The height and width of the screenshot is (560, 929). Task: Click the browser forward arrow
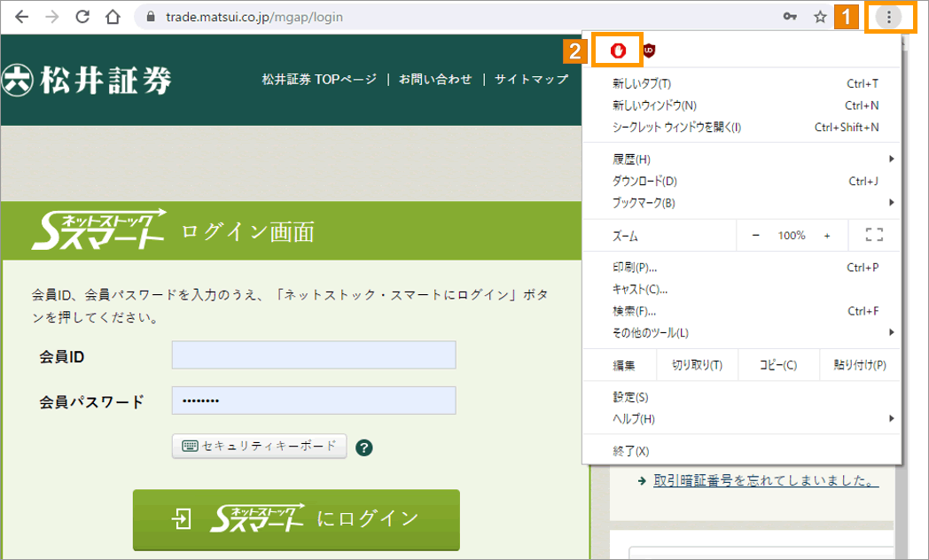(x=52, y=17)
